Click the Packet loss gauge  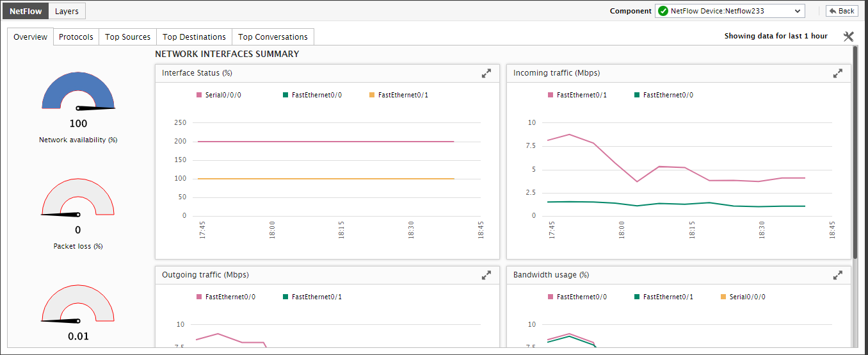coord(78,197)
